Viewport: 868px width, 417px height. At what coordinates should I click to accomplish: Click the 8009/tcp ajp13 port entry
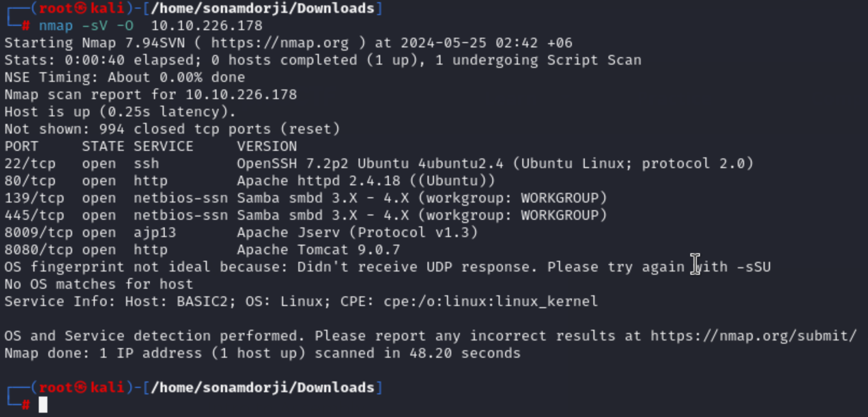pos(38,232)
